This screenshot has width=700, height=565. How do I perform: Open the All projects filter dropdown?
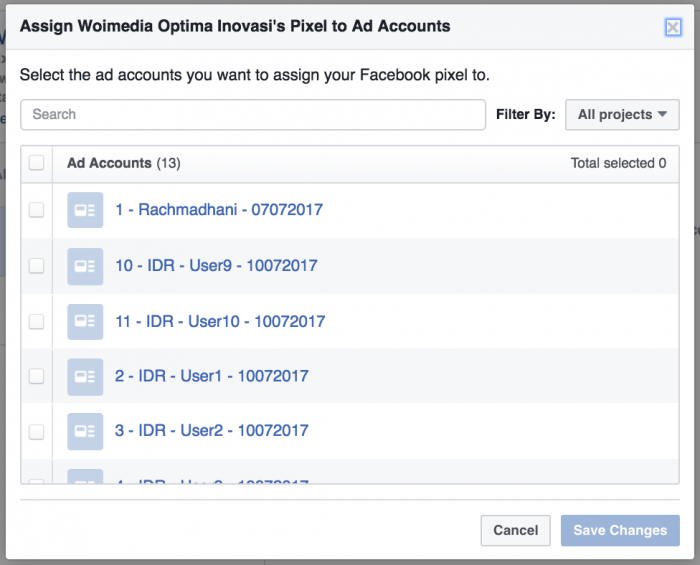[x=622, y=114]
